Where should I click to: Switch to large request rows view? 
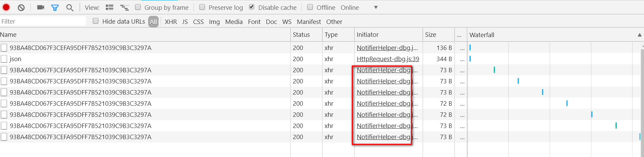point(109,7)
